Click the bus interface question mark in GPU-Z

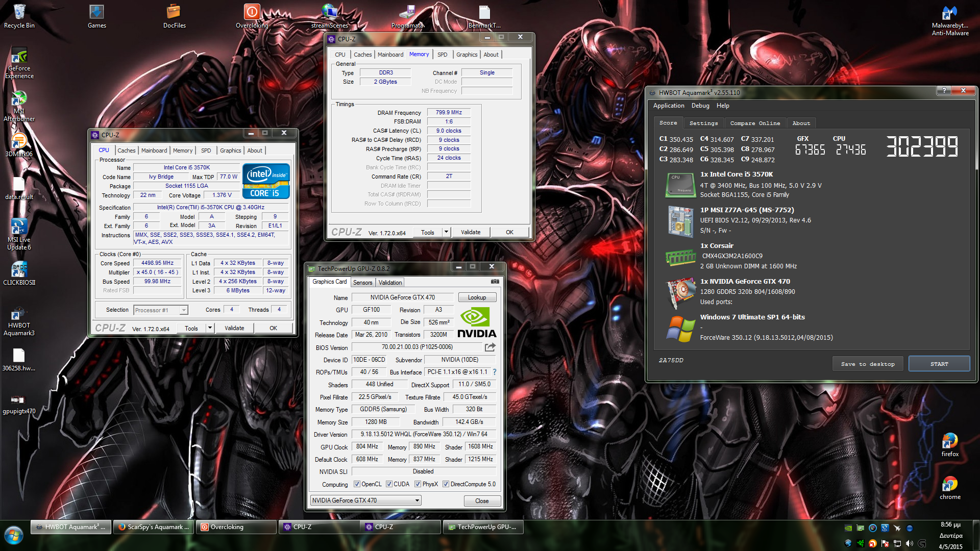[495, 372]
